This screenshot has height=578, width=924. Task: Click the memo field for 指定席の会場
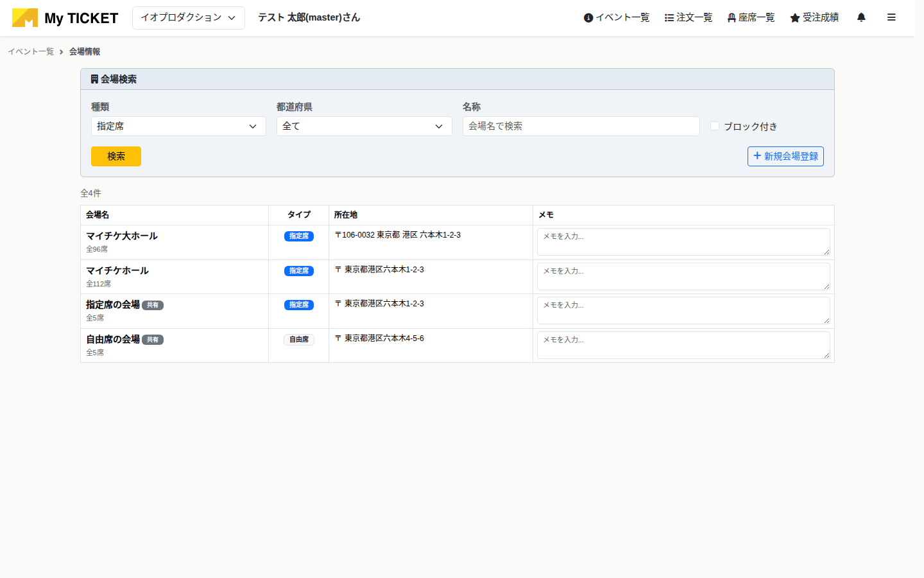pos(683,310)
